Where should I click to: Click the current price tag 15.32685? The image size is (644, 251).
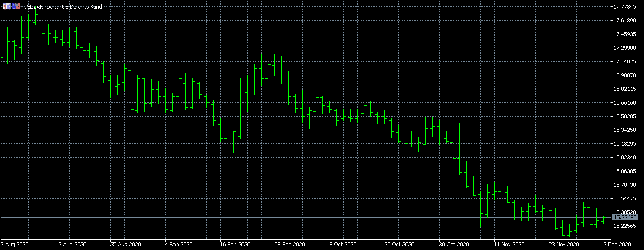pyautogui.click(x=626, y=218)
